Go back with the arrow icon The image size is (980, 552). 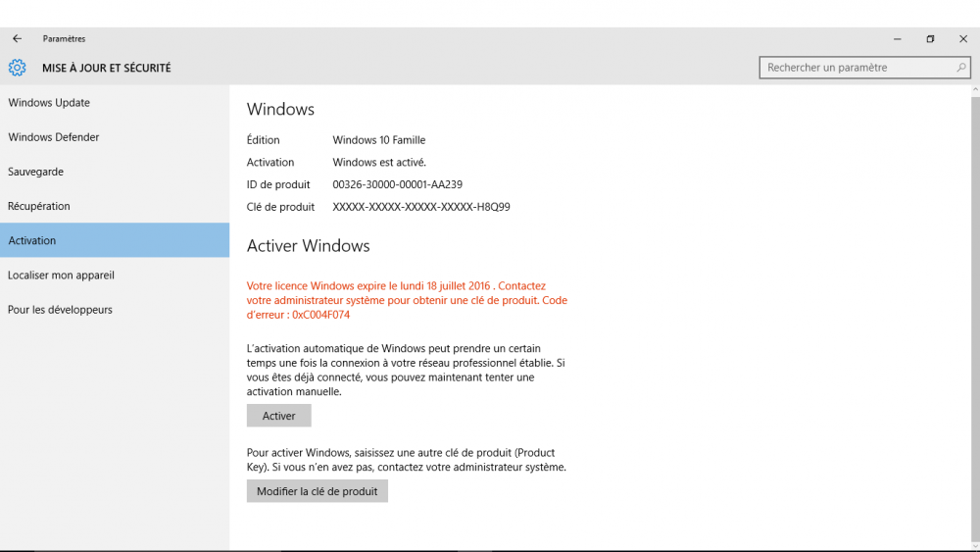click(17, 39)
